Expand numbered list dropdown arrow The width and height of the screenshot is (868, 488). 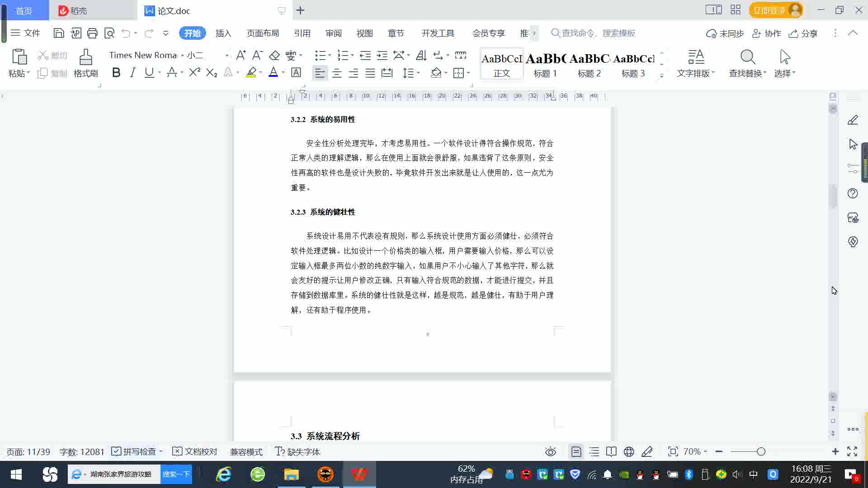[x=352, y=55]
